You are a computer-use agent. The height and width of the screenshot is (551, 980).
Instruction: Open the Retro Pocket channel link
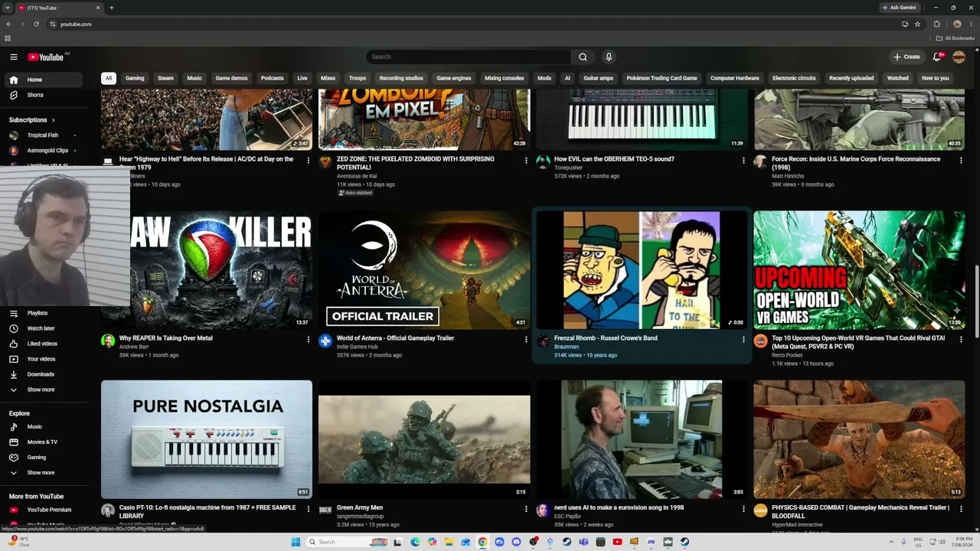point(787,355)
